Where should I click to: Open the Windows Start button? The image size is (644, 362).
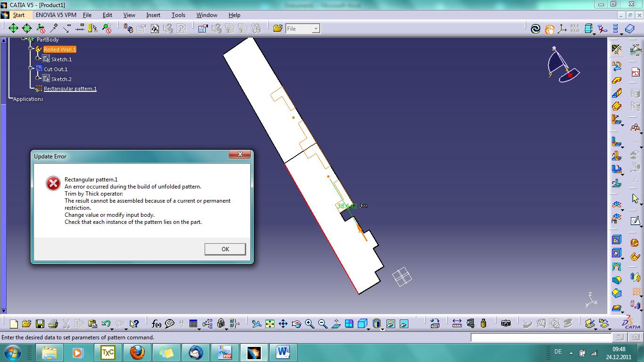12,353
